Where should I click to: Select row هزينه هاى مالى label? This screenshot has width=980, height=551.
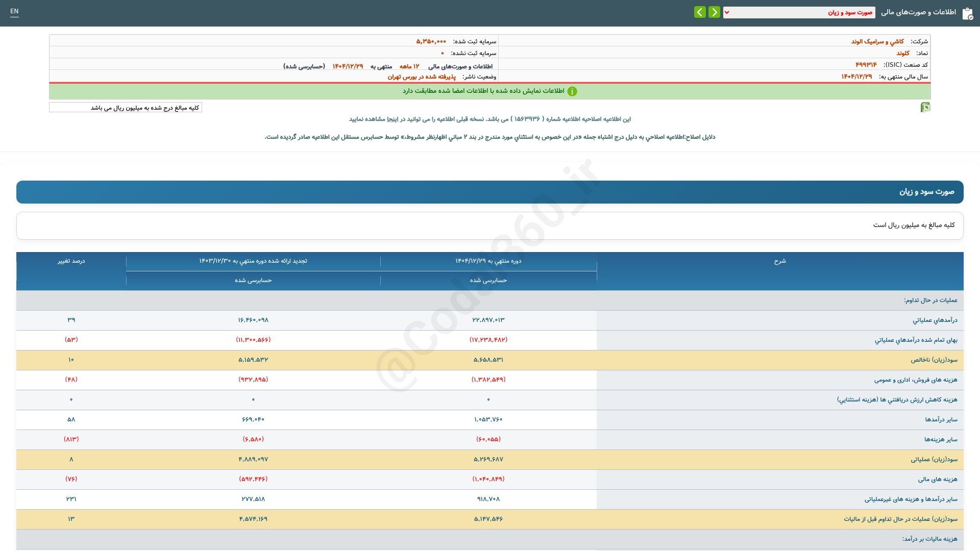938,480
